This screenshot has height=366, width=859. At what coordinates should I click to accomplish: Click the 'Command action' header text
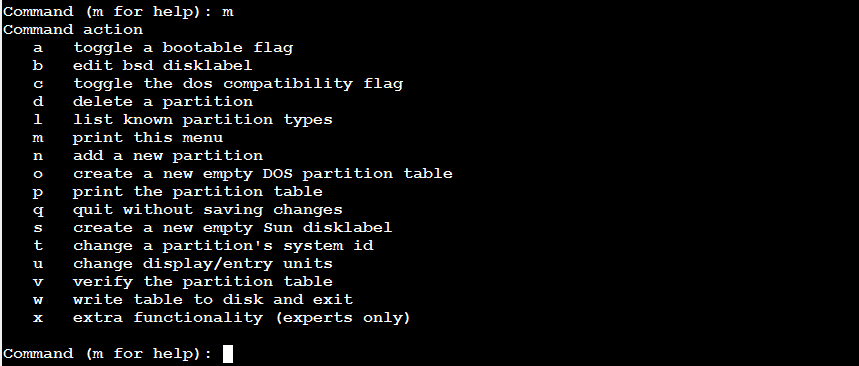pyautogui.click(x=73, y=30)
